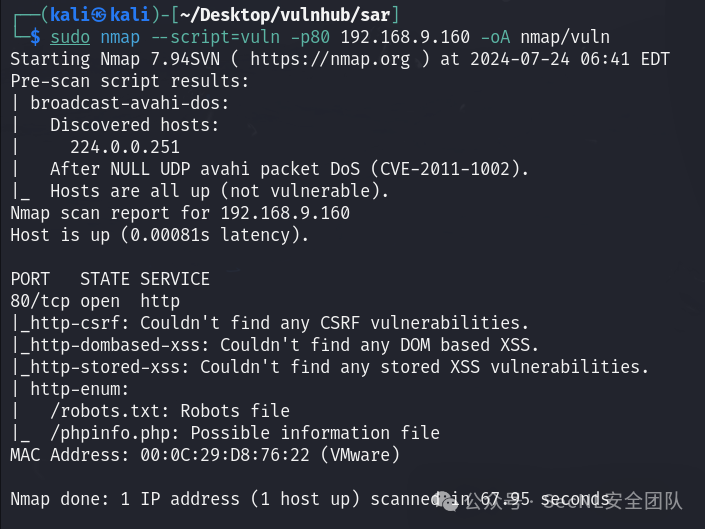The height and width of the screenshot is (529, 705).
Task: Click the PORT column header
Action: [30, 279]
